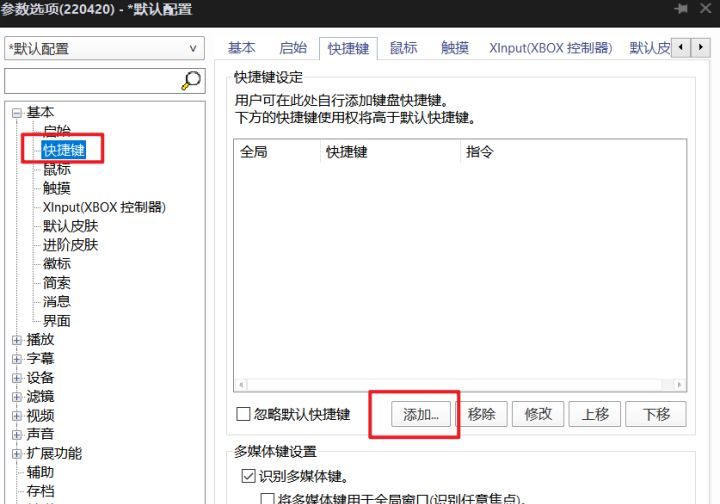This screenshot has height=504, width=720.
Task: Expand the 播放 tree node
Action: 17,340
